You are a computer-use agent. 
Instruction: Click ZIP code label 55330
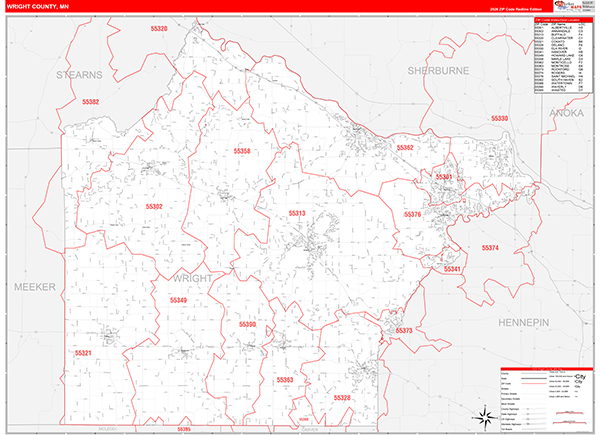click(x=500, y=119)
